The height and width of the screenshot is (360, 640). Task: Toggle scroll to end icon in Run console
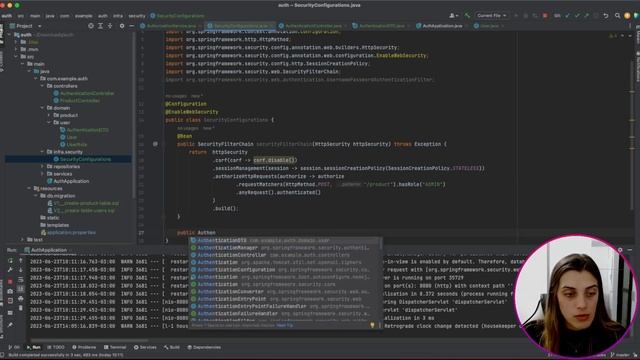pyautogui.click(x=21, y=289)
